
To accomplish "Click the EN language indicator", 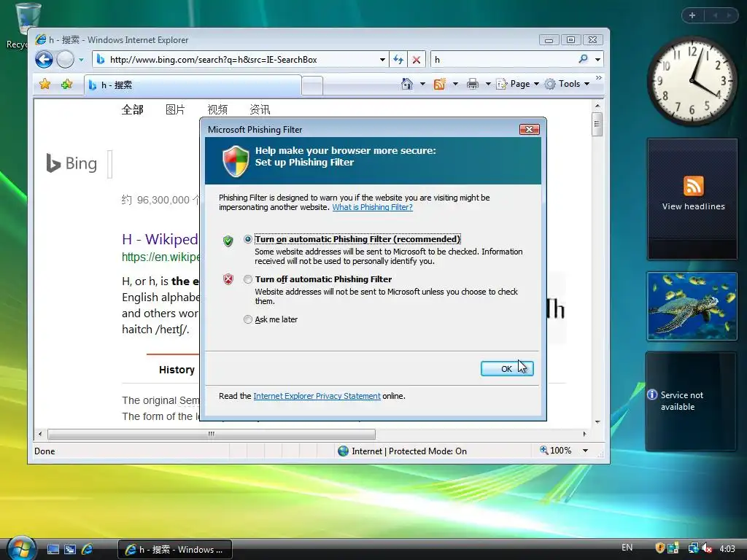I will coord(627,548).
